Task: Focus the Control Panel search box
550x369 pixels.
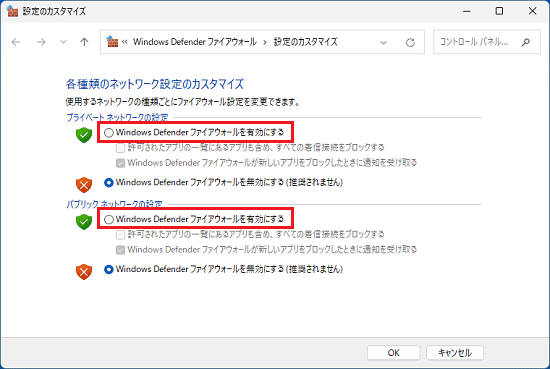Action: pos(487,42)
